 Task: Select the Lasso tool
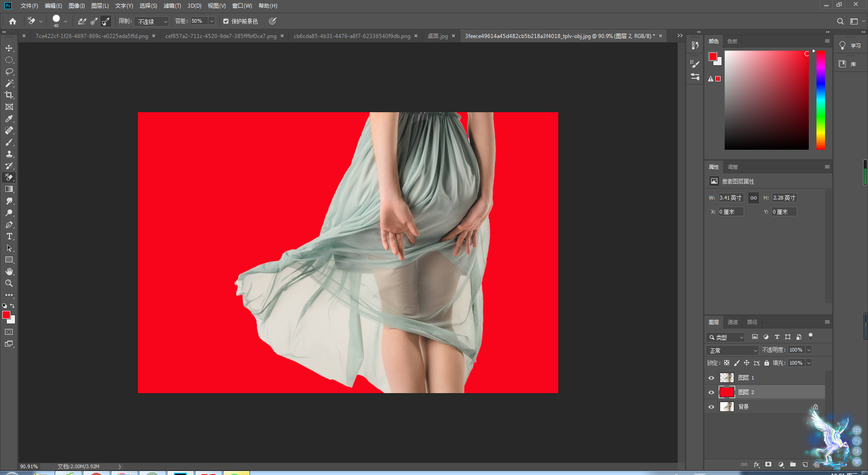click(x=9, y=71)
